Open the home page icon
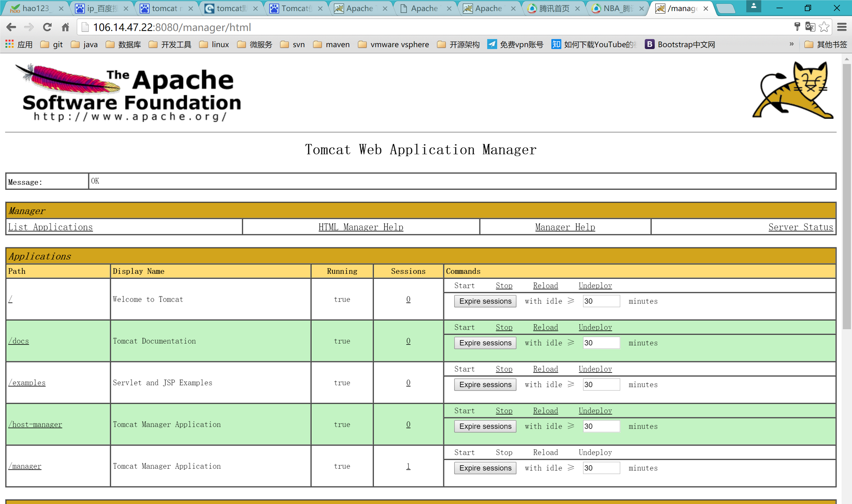This screenshot has width=852, height=504. pos(65,27)
